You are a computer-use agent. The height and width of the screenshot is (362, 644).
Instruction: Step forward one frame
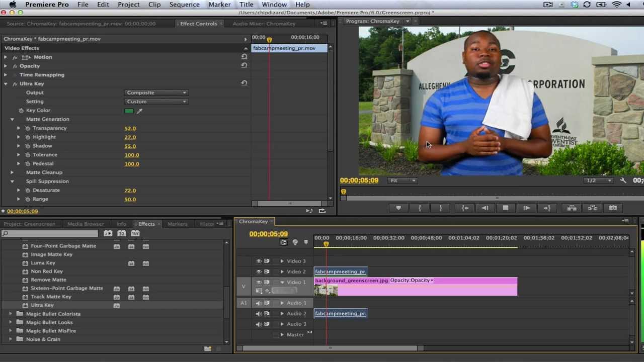click(x=526, y=208)
